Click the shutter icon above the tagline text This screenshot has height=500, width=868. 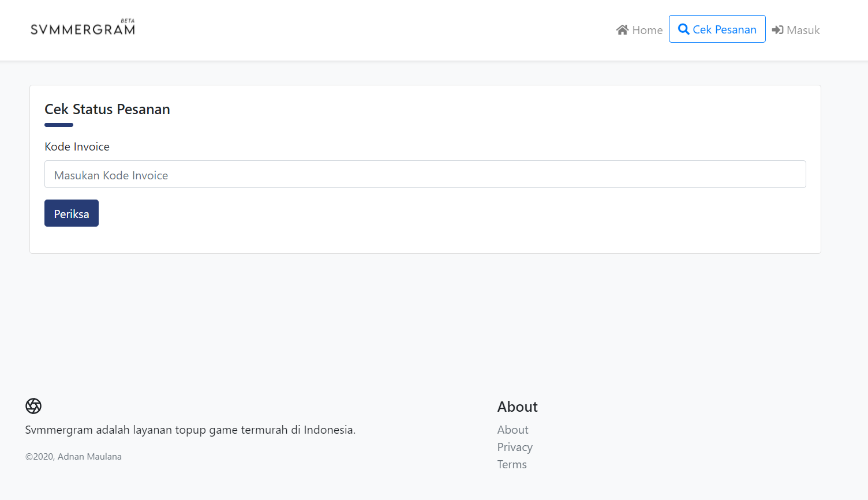click(33, 406)
